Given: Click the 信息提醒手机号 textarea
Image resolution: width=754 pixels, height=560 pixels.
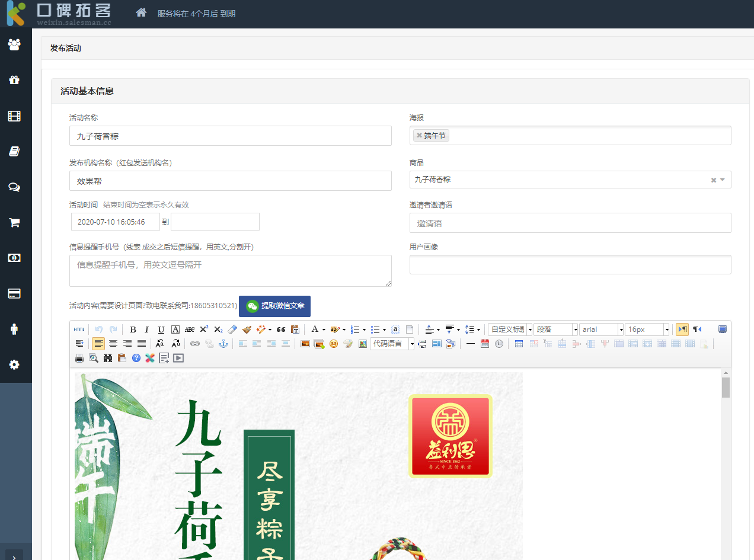Looking at the screenshot, I should pyautogui.click(x=231, y=271).
